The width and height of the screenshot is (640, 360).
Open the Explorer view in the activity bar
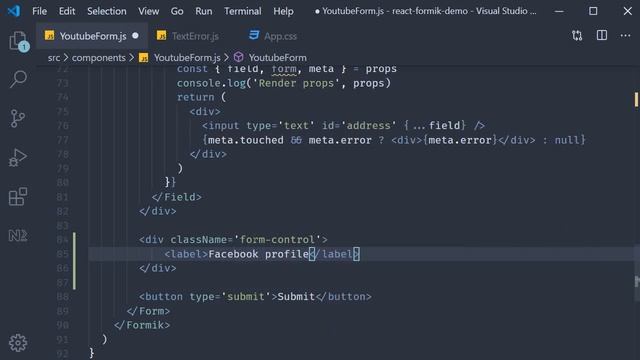[x=18, y=41]
